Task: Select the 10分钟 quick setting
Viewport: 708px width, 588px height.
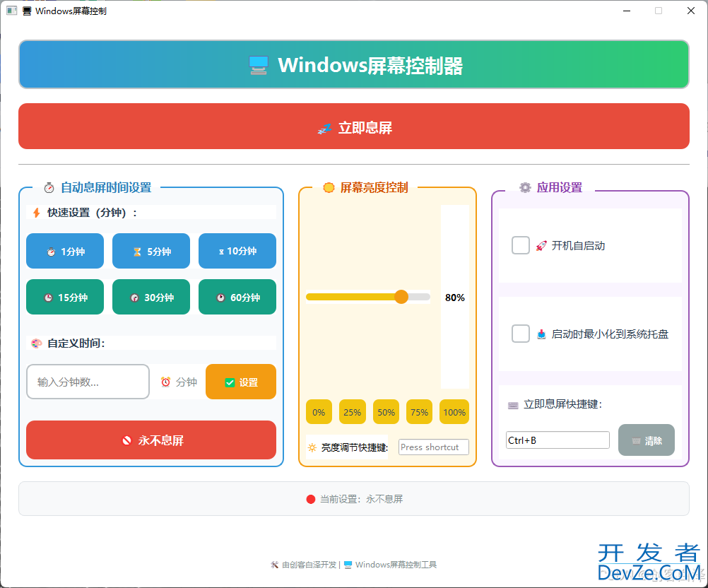Action: click(x=237, y=251)
